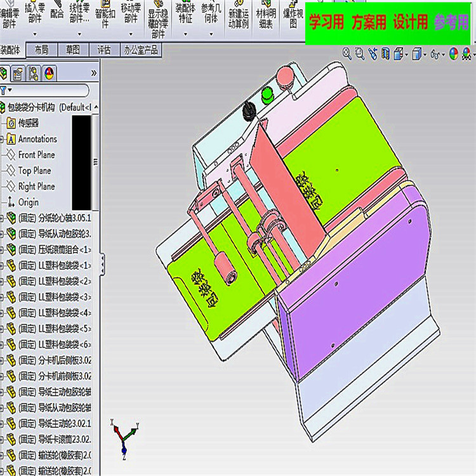Click the Zoom to Area icon
Viewport: 476px width, 476px height.
click(360, 54)
